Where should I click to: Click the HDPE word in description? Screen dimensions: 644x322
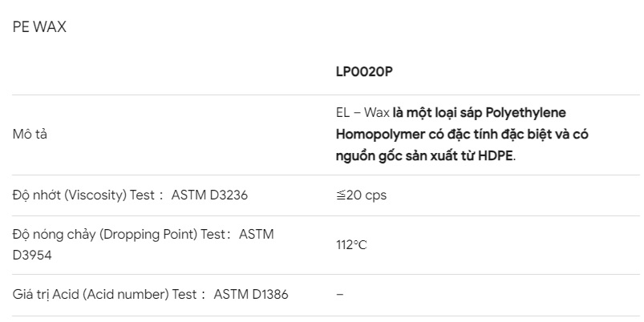tap(496, 156)
